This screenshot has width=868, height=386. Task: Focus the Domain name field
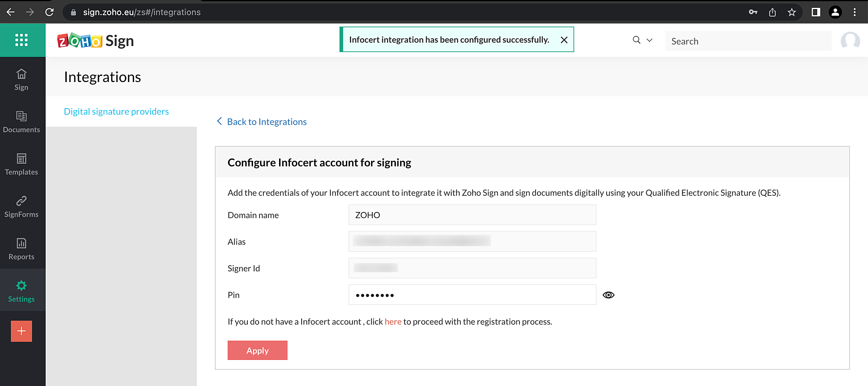(472, 215)
